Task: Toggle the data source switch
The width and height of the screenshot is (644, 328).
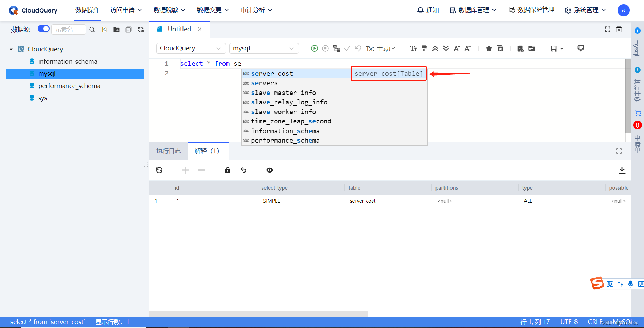Action: tap(43, 29)
